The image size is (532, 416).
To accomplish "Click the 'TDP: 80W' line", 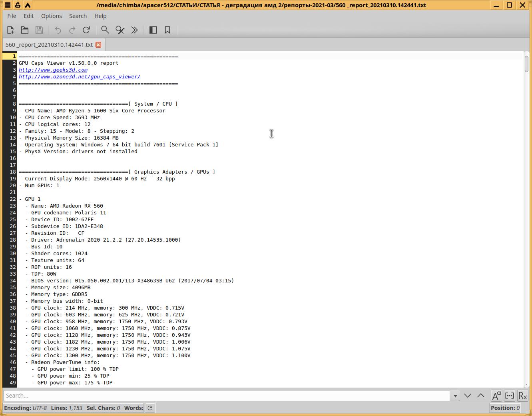I will (41, 274).
